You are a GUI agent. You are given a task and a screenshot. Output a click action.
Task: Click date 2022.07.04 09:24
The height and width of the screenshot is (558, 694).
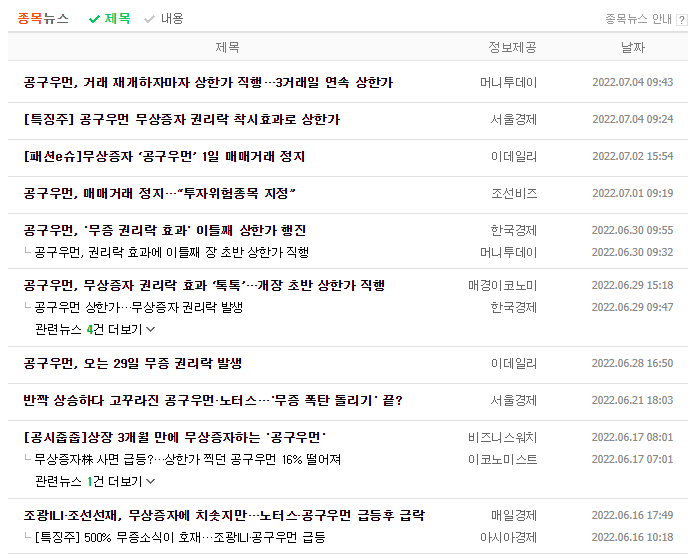click(633, 119)
